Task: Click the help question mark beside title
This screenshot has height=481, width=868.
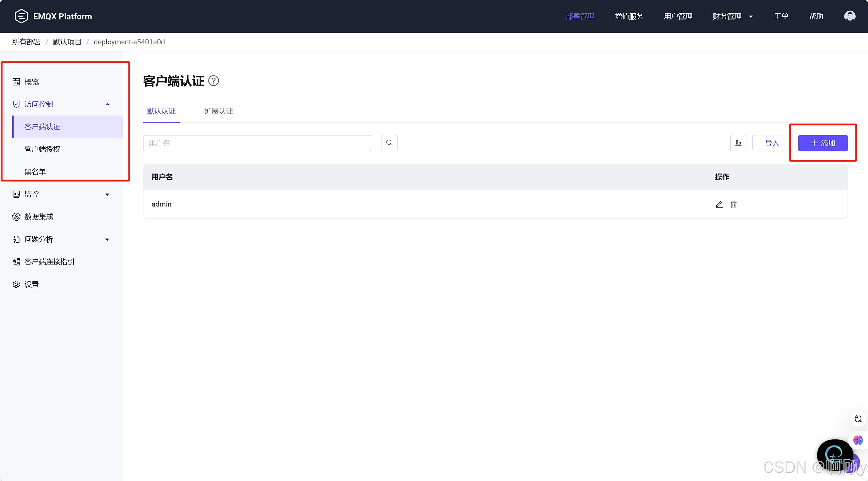Action: point(213,81)
